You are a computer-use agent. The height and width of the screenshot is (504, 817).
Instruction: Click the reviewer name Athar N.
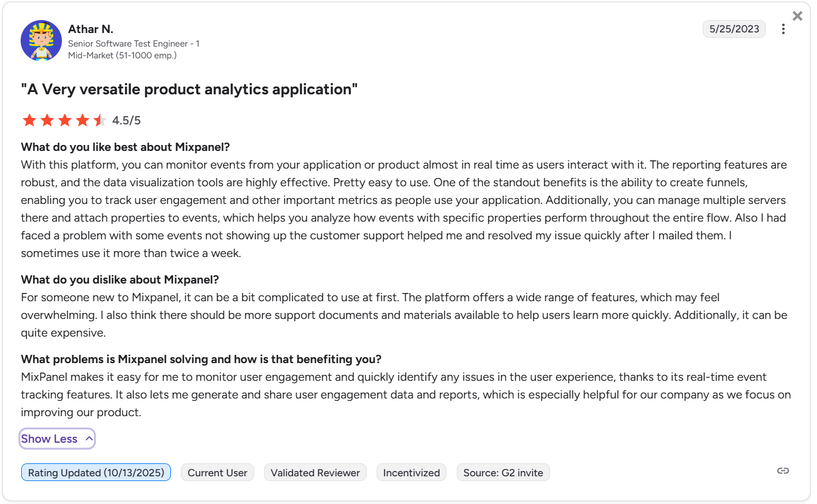pos(91,29)
